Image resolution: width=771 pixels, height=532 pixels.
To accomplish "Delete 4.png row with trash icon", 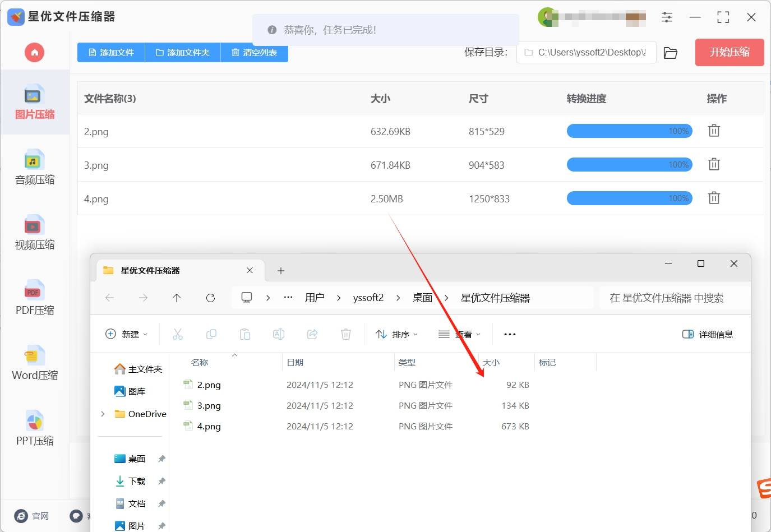I will [x=714, y=198].
